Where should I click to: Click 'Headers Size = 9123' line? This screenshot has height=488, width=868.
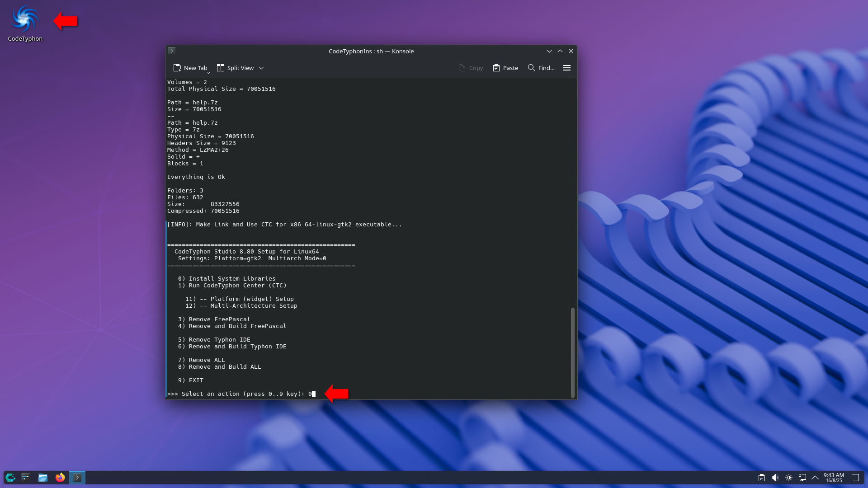201,143
